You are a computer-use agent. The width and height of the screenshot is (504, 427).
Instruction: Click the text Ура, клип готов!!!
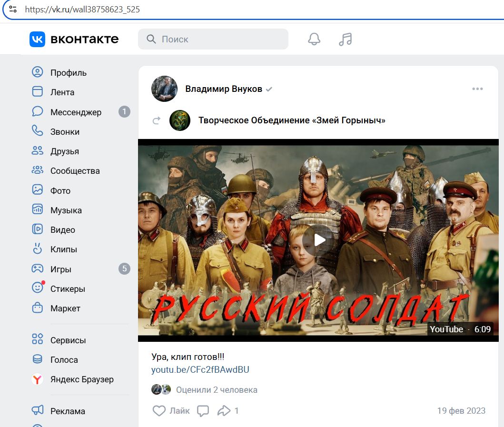pyautogui.click(x=188, y=357)
